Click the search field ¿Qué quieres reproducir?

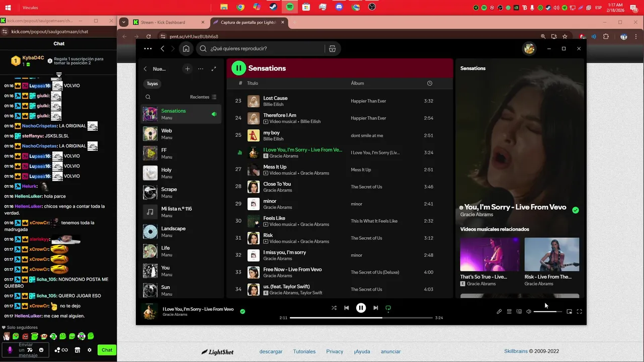pos(262,49)
